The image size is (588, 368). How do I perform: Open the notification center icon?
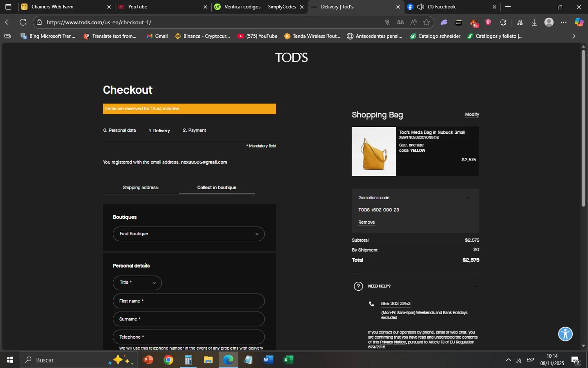coord(575,360)
